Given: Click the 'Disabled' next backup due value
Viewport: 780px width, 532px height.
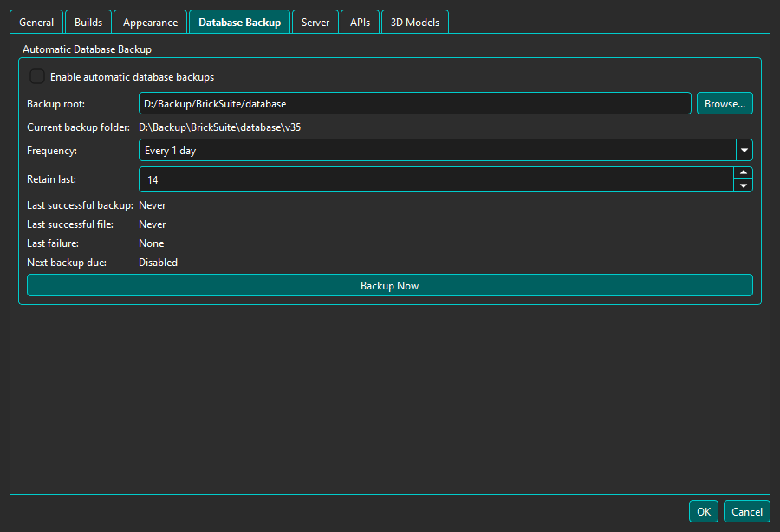Looking at the screenshot, I should 159,263.
